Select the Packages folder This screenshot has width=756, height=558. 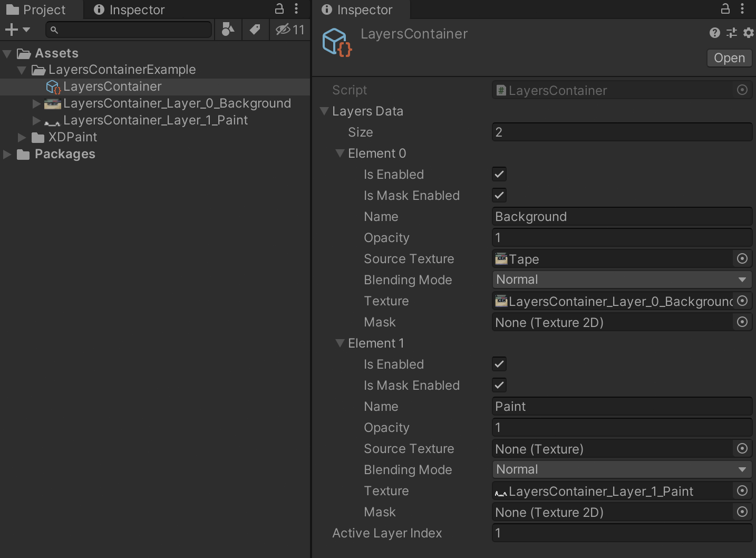155,154
